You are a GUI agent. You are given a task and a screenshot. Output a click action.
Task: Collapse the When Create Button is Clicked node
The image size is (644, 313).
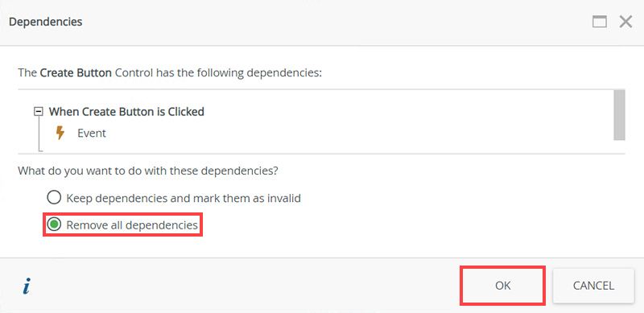(39, 111)
